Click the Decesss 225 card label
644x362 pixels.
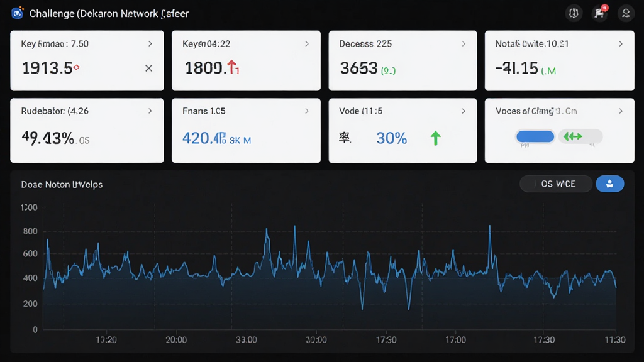365,44
